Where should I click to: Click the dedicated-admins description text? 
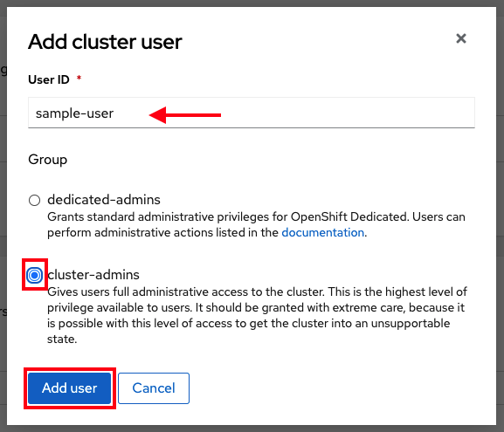256,224
